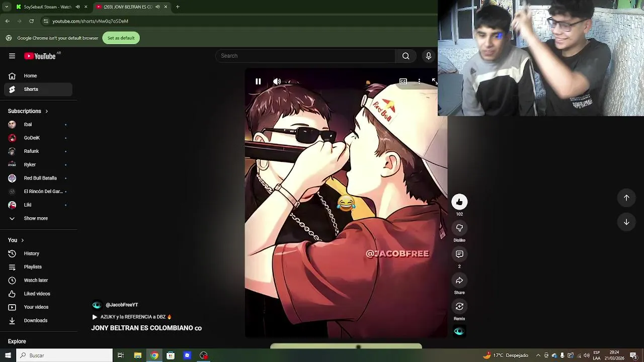Open Home in the sidebar

click(x=38, y=76)
